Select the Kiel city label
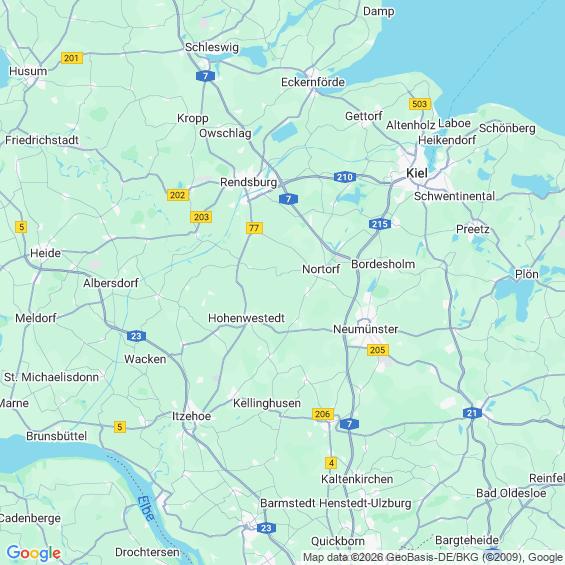Image resolution: width=565 pixels, height=565 pixels. 417,173
